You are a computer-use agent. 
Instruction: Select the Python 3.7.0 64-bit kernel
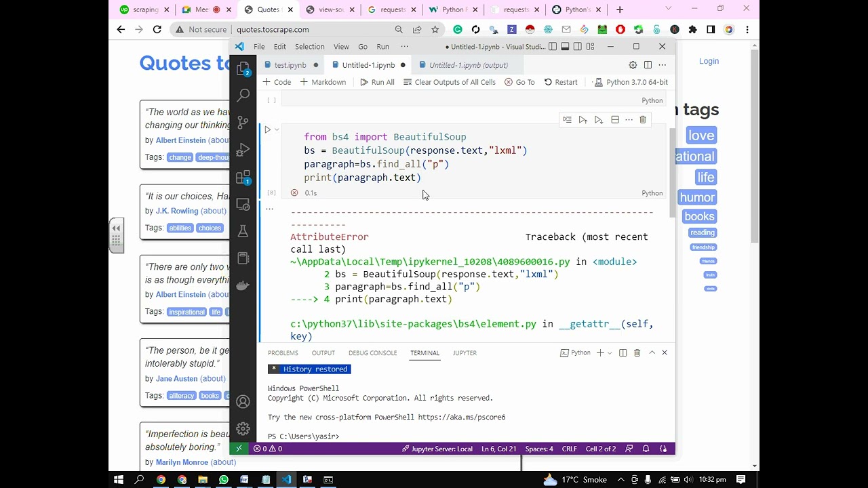click(x=631, y=82)
